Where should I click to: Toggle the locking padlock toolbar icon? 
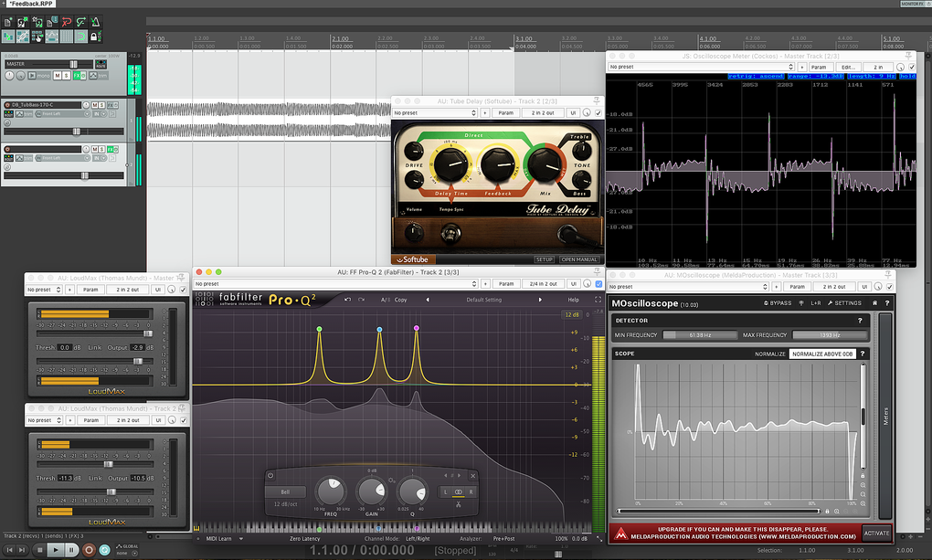(94, 37)
